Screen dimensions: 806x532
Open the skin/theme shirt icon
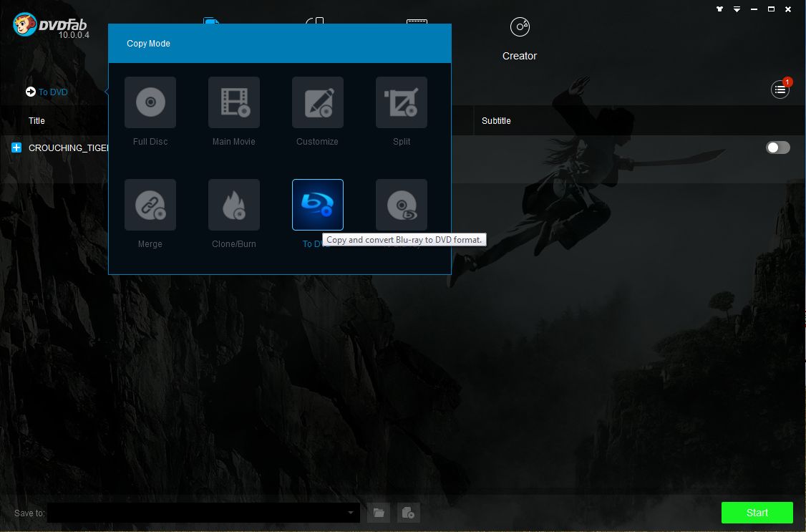pos(719,9)
